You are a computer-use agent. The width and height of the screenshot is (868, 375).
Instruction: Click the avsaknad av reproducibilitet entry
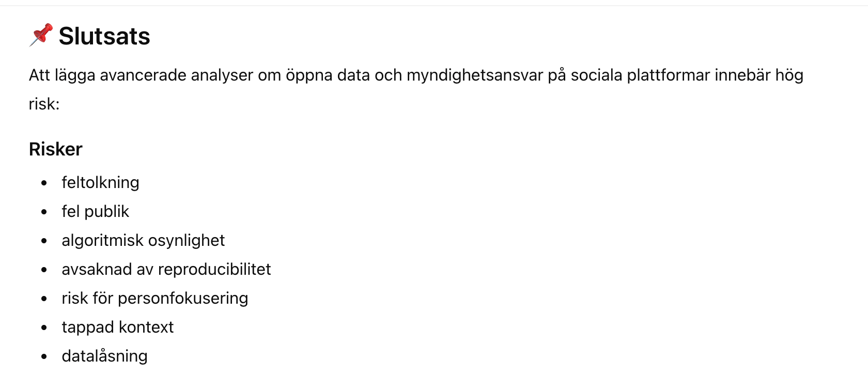pos(166,269)
